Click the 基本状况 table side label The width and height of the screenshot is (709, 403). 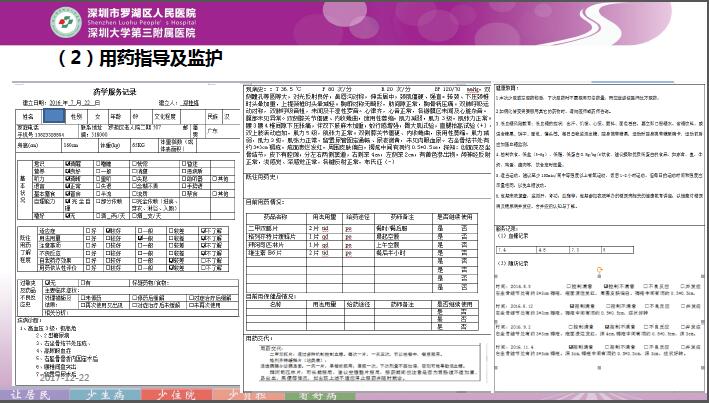click(x=23, y=190)
